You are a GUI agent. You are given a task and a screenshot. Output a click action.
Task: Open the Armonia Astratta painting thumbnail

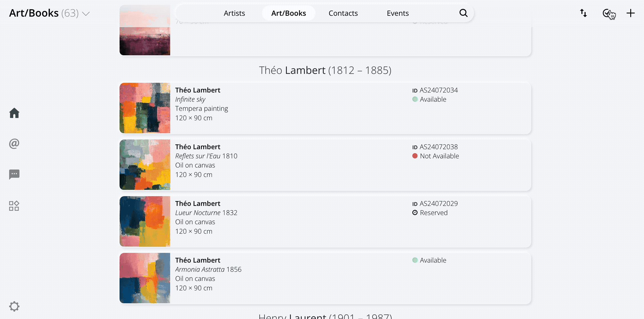point(145,278)
